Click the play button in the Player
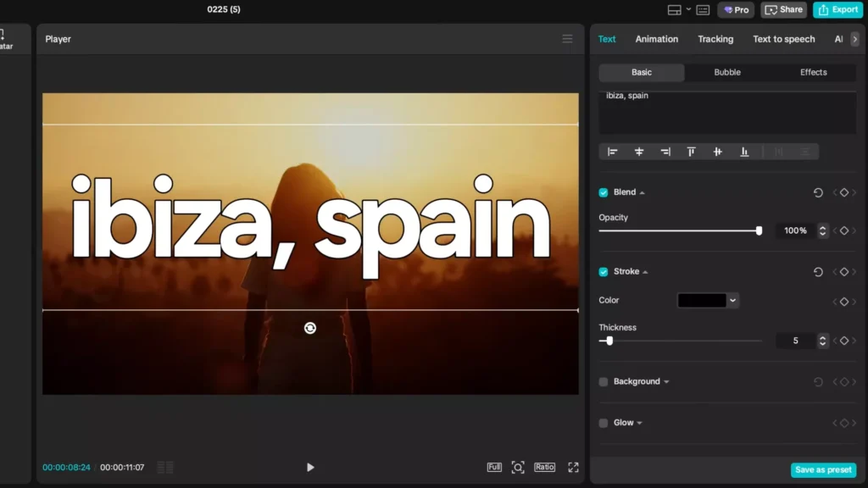The width and height of the screenshot is (868, 488). (310, 467)
